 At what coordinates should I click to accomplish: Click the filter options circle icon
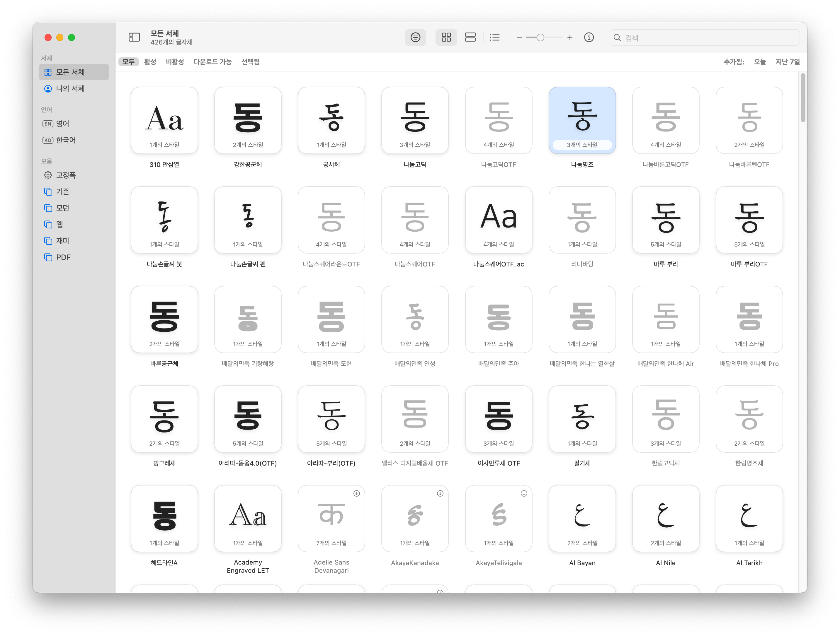click(415, 37)
